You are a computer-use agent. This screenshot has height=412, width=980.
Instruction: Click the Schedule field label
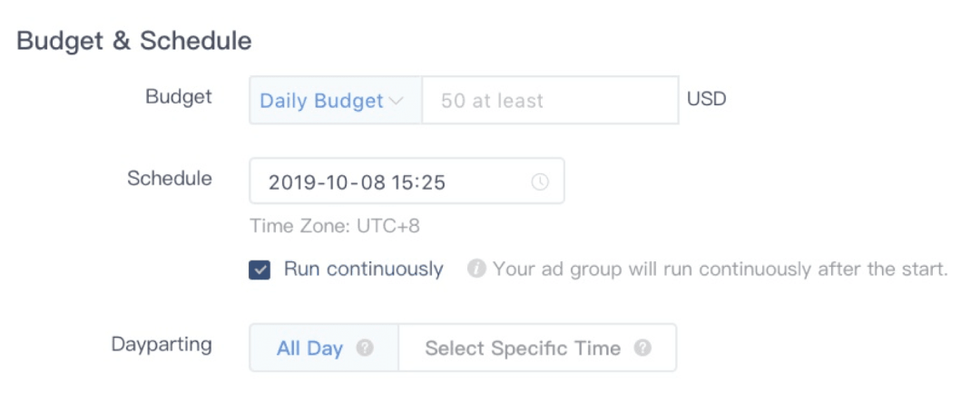[x=170, y=179]
